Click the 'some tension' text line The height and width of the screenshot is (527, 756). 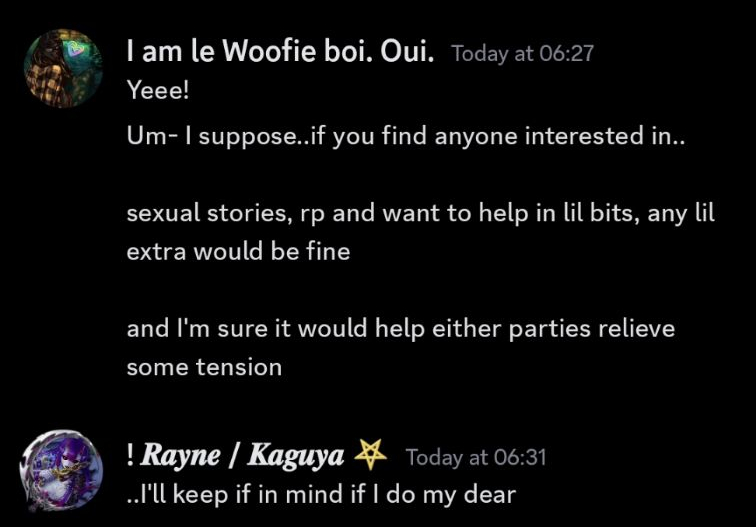point(204,367)
